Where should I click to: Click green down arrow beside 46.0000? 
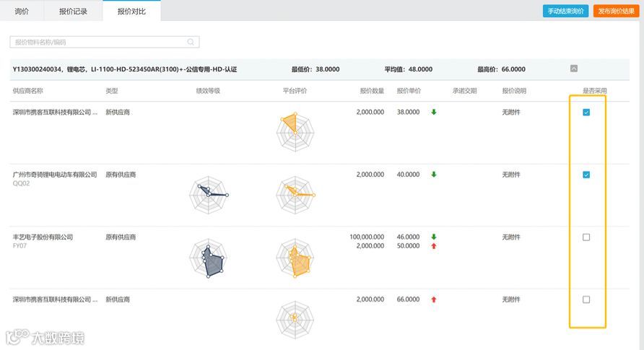434,237
